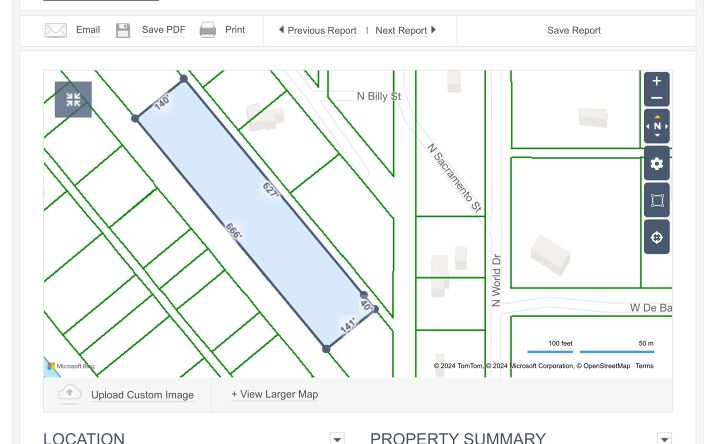The image size is (716, 444).
Task: Click the Save PDF floppy disk icon
Action: click(123, 30)
